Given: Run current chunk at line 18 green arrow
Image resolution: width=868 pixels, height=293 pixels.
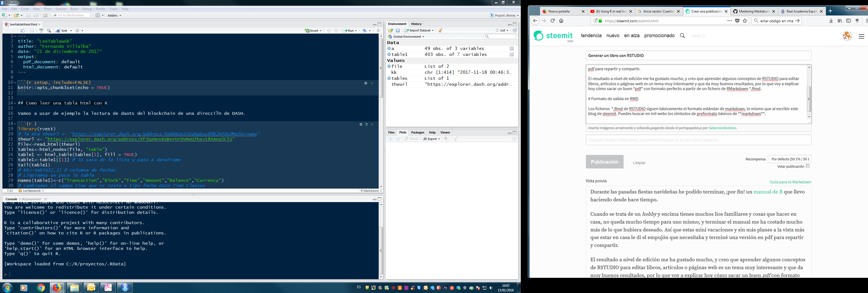Looking at the screenshot, I should pos(372,124).
